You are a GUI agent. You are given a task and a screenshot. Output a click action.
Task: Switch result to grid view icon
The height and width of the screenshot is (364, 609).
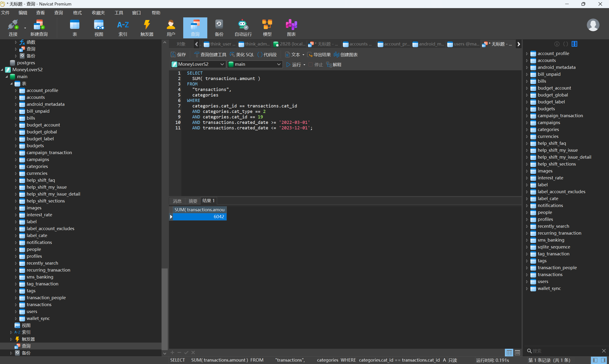click(x=509, y=353)
